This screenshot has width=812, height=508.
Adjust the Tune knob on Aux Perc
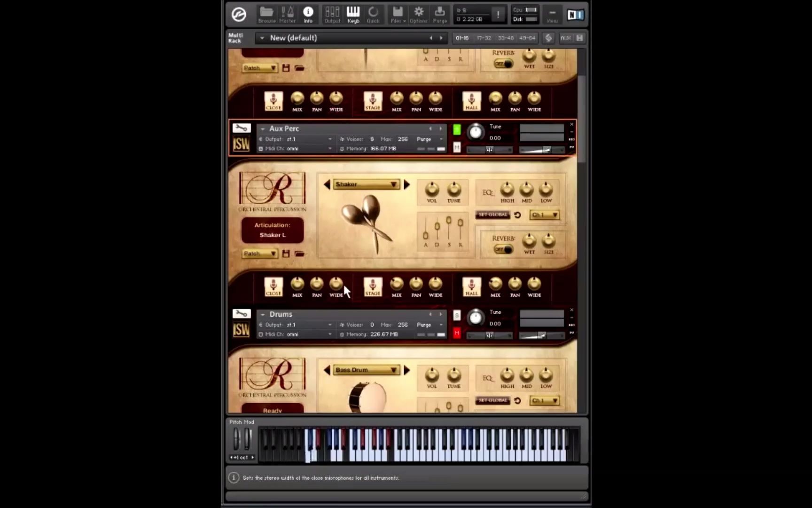pos(476,132)
